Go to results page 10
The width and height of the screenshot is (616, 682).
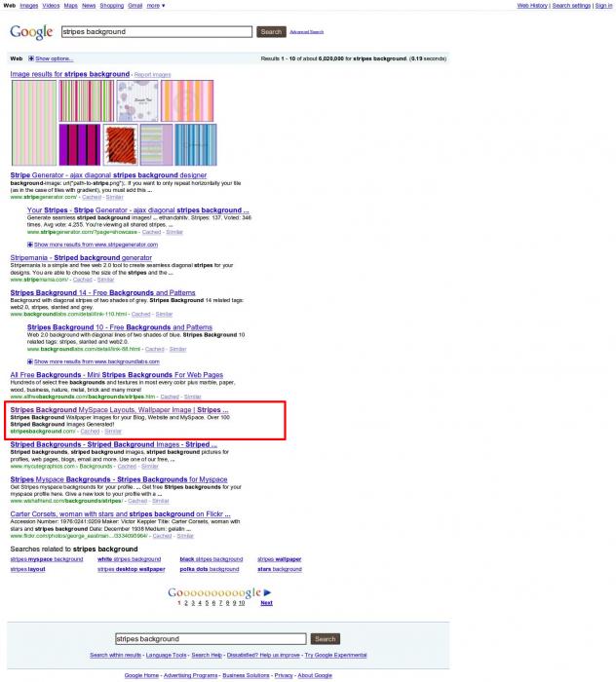[x=242, y=603]
